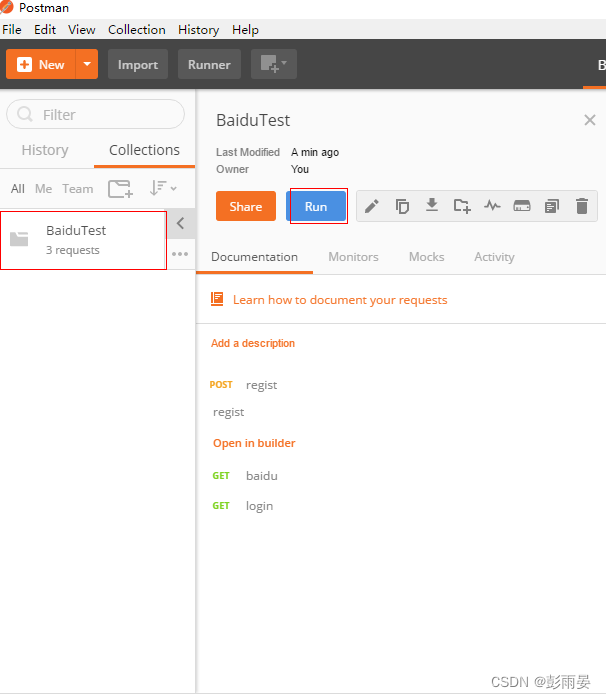Select the BaiduTest collection in sidebar
Viewport: 606px width, 699px height.
pyautogui.click(x=83, y=240)
